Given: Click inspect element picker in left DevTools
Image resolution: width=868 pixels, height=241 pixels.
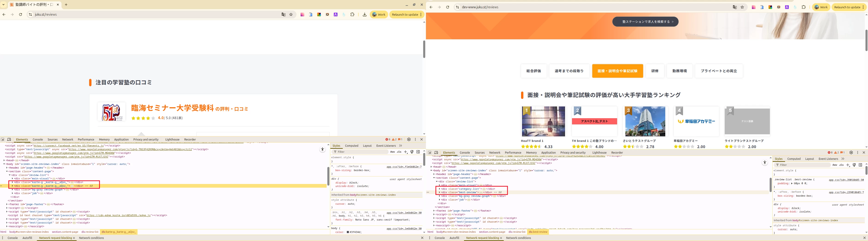Looking at the screenshot, I should (x=3, y=139).
